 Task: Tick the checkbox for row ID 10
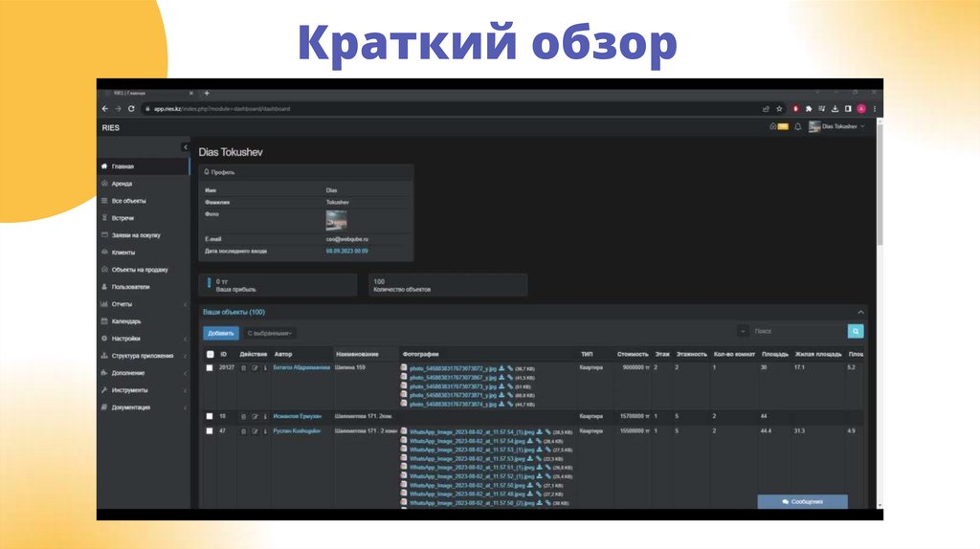tap(210, 416)
